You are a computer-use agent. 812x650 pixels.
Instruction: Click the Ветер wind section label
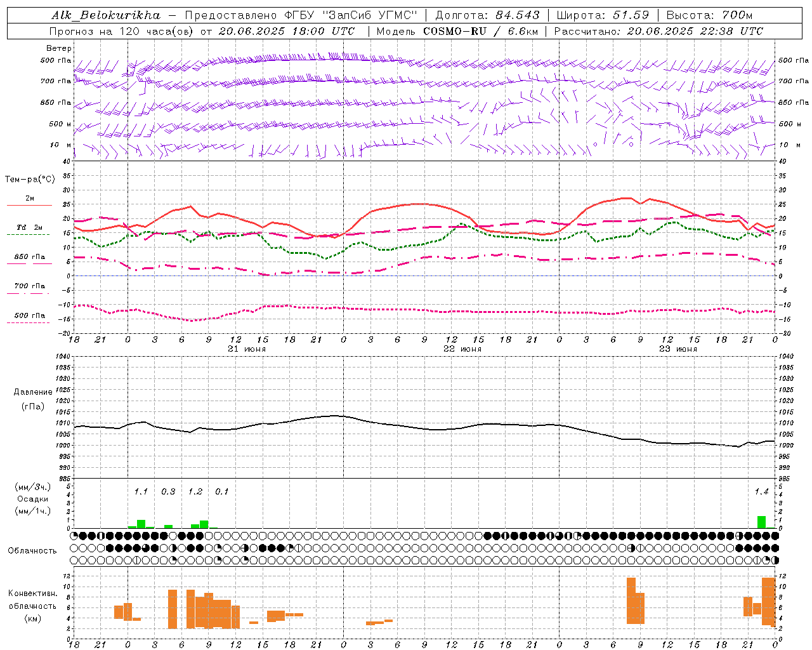[x=59, y=48]
